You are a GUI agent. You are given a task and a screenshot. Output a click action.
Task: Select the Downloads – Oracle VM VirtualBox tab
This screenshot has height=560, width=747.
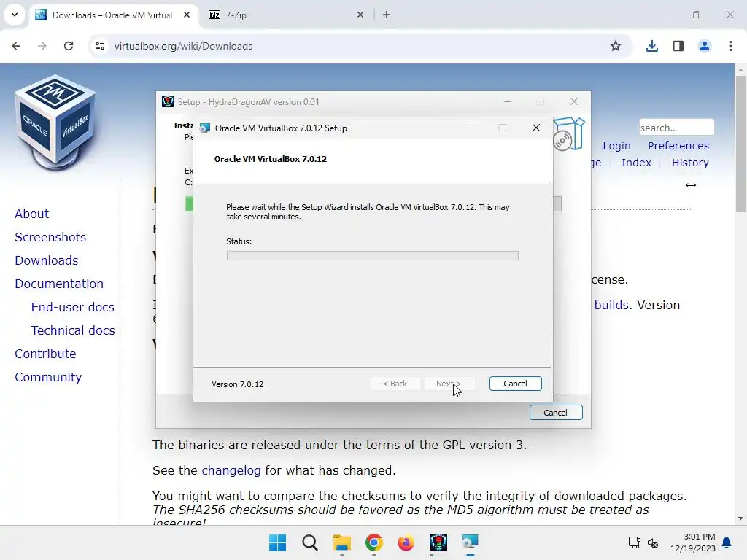click(x=113, y=15)
